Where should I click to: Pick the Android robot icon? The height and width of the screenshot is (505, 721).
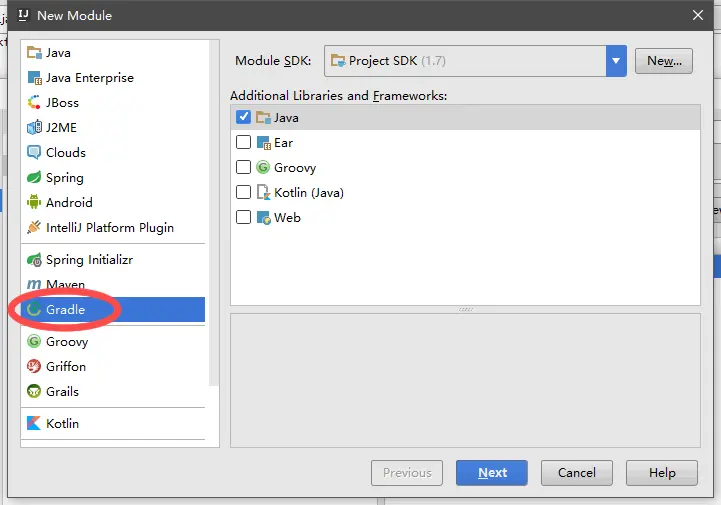click(34, 202)
